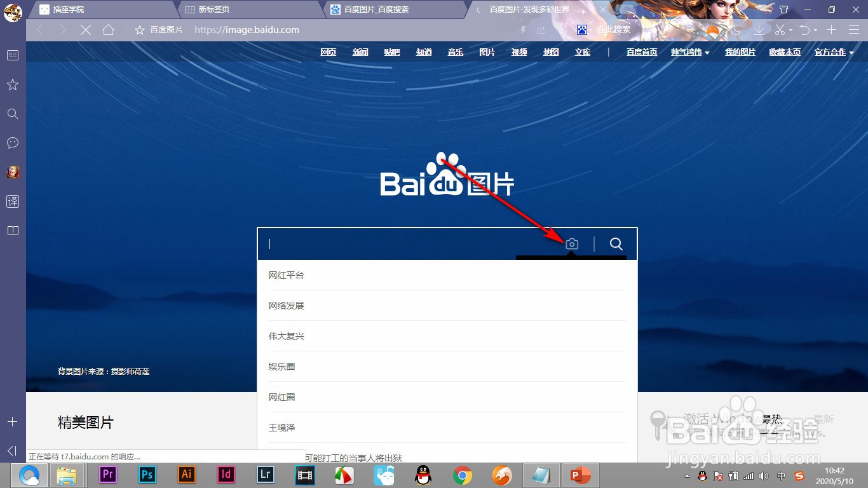
Task: Open the sidebar news feed icon
Action: pos(13,55)
